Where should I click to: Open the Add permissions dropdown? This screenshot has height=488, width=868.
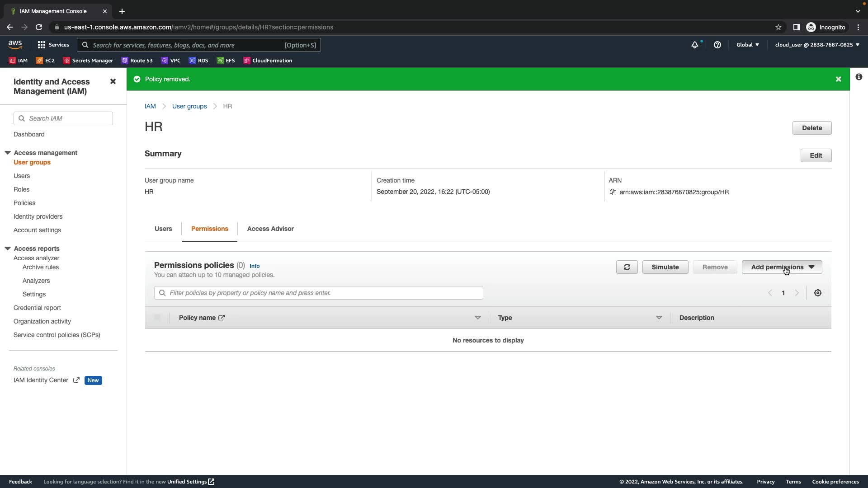(782, 267)
